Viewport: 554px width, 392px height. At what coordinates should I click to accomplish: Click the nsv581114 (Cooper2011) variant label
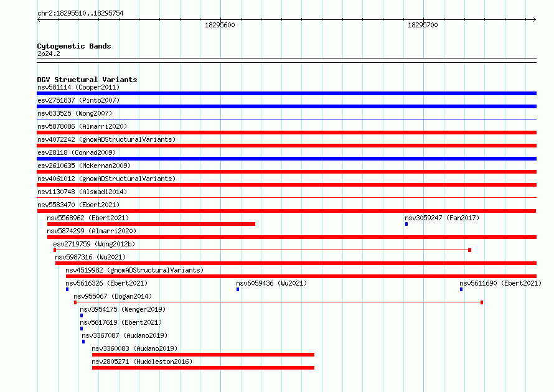coord(78,87)
